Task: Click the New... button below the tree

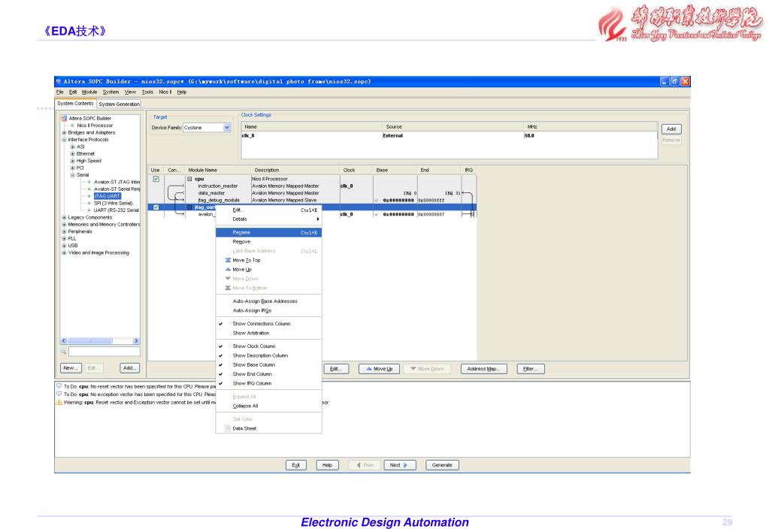Action: [71, 367]
